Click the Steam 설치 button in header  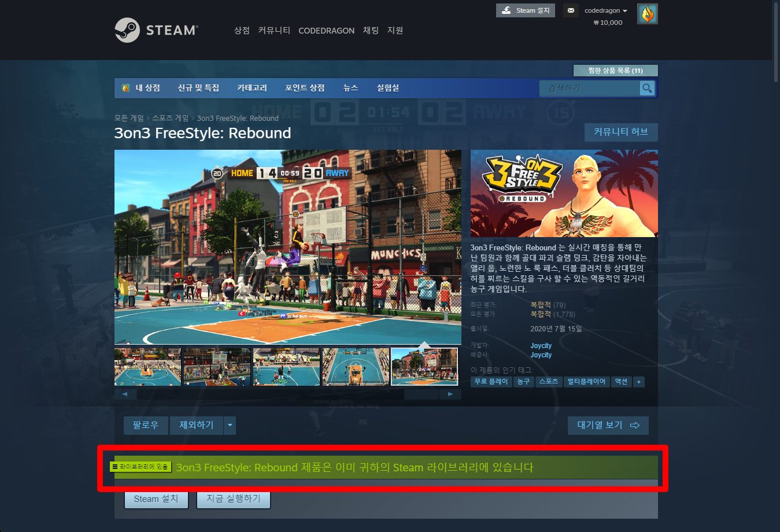point(525,10)
